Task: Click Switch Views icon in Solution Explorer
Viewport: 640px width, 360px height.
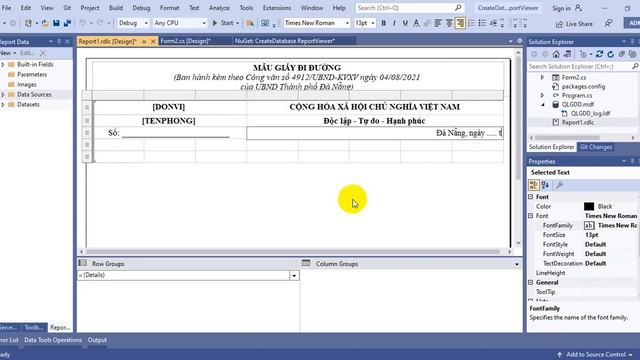Action: [567, 54]
